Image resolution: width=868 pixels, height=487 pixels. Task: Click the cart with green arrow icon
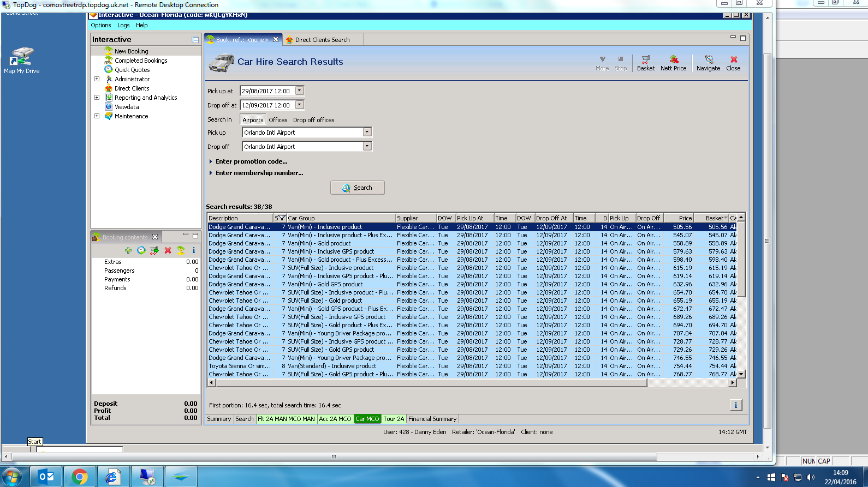[154, 250]
